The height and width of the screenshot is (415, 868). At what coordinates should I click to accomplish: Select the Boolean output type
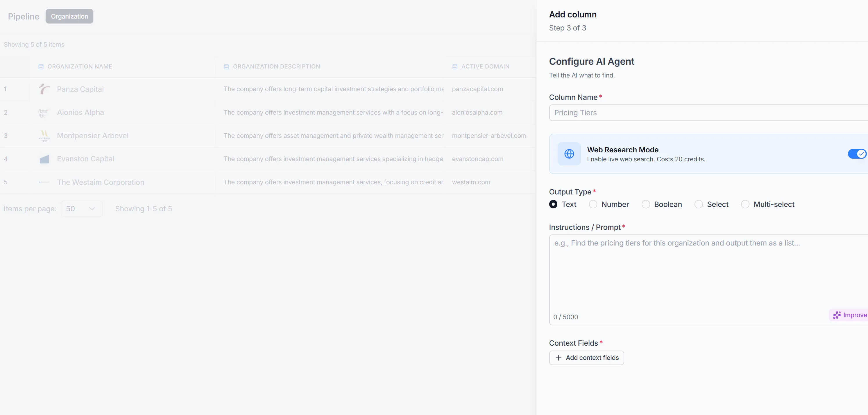click(646, 204)
